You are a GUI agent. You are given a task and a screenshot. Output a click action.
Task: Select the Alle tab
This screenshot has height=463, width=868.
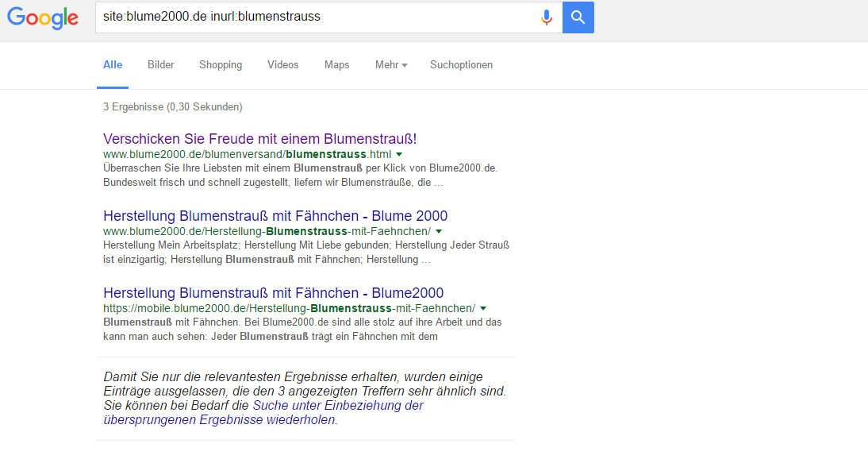[113, 65]
